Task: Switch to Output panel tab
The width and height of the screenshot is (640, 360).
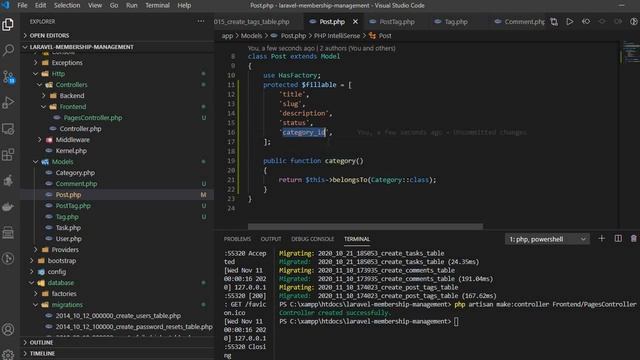Action: (x=271, y=239)
